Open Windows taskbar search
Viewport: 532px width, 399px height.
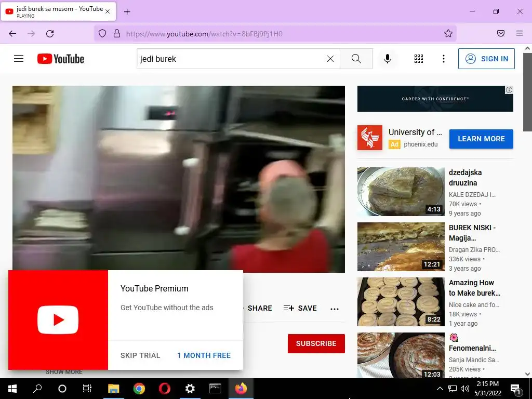point(37,389)
